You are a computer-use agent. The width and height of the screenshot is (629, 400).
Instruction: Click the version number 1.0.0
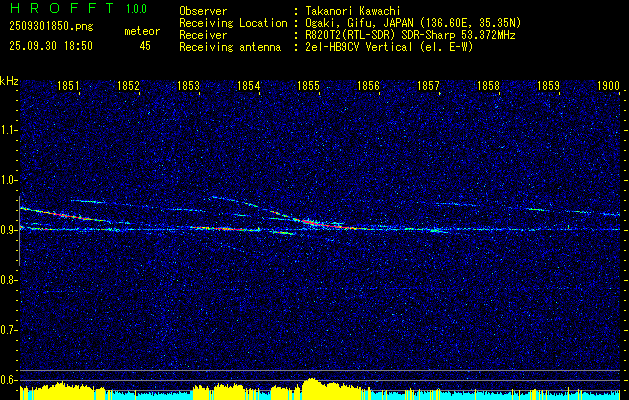click(136, 9)
